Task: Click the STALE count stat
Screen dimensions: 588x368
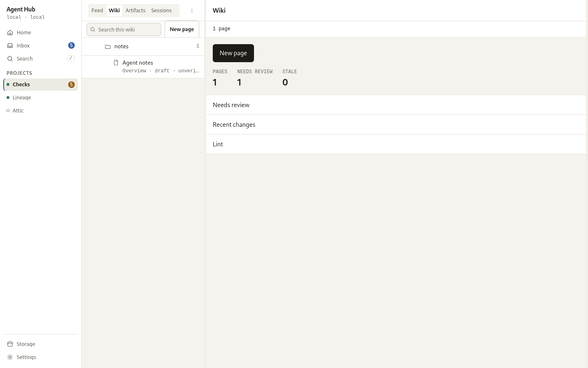Action: (290, 78)
